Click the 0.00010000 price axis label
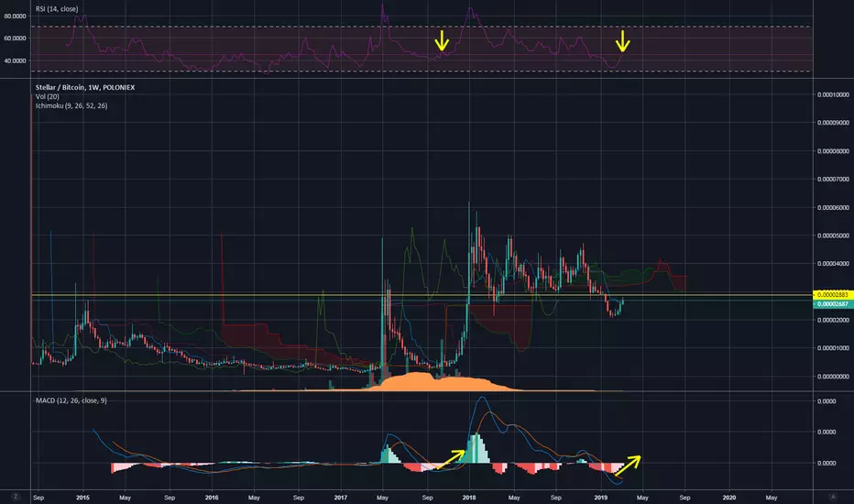854x504 pixels. [x=833, y=94]
